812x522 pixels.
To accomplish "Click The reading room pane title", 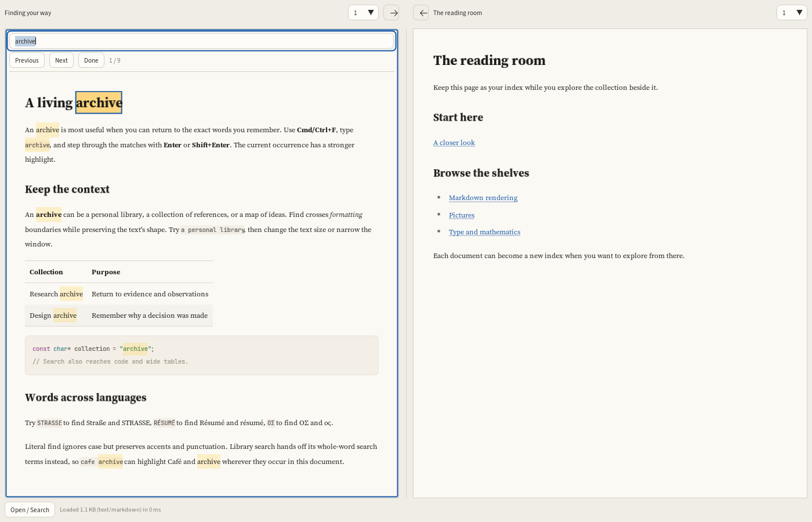I will (x=458, y=13).
